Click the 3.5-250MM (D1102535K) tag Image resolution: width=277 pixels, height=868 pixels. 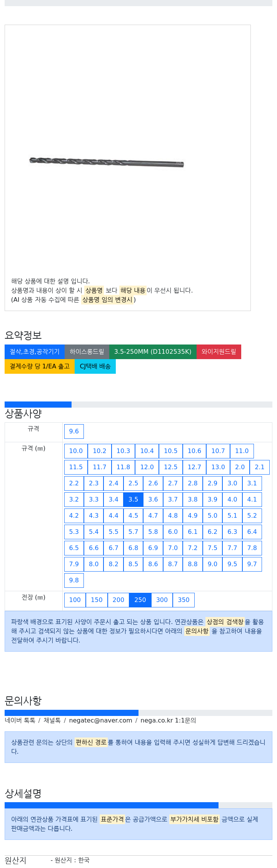[153, 352]
